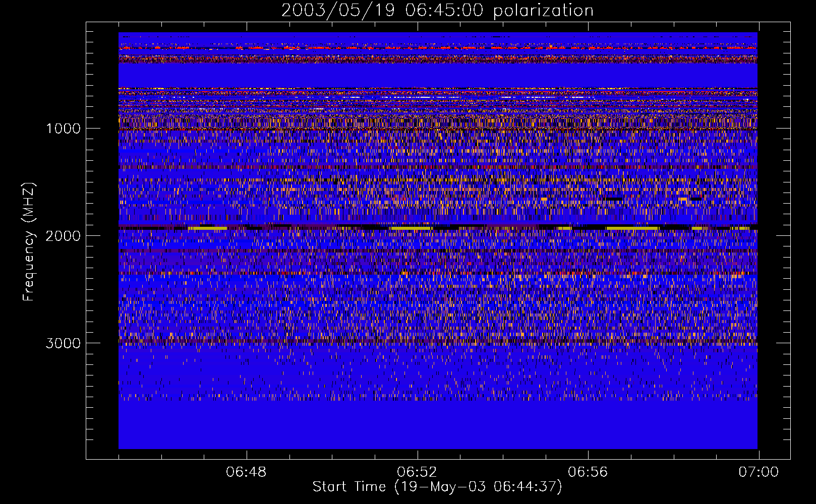Click the 06:48 time tick label

click(246, 472)
